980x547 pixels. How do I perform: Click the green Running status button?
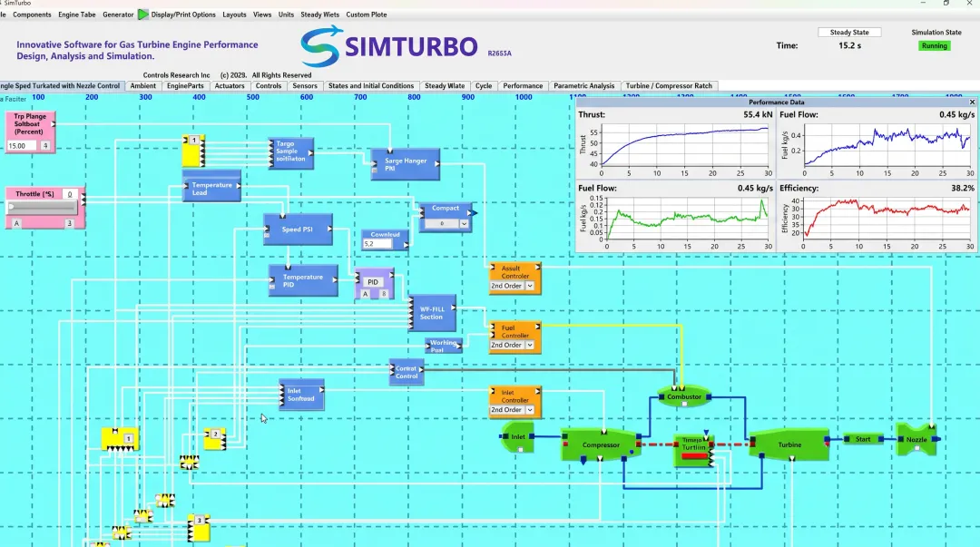tap(934, 45)
